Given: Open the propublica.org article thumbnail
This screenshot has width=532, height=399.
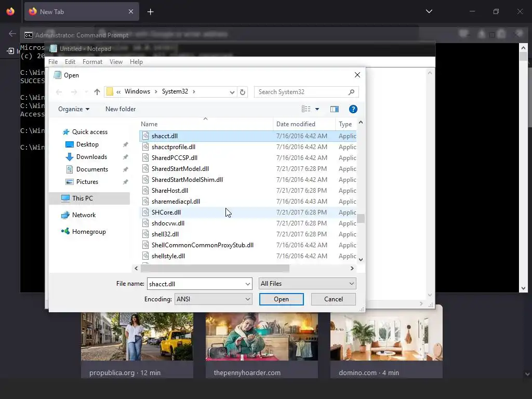Looking at the screenshot, I should click(x=137, y=337).
